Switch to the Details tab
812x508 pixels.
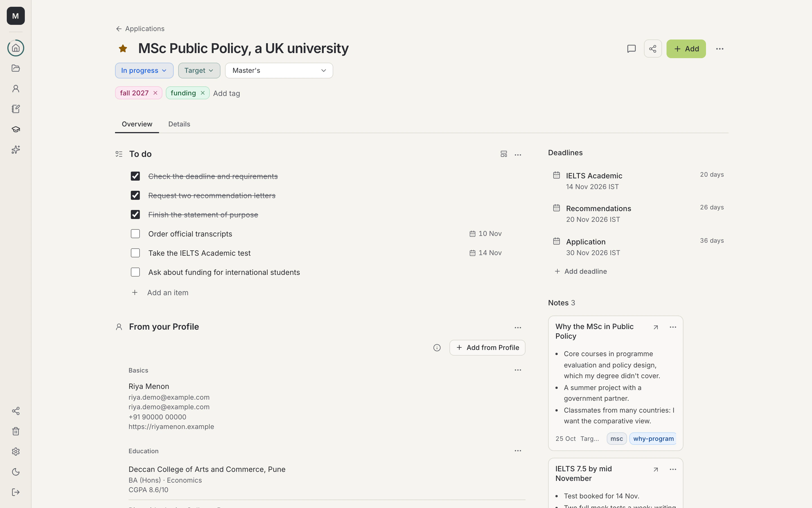pyautogui.click(x=179, y=124)
